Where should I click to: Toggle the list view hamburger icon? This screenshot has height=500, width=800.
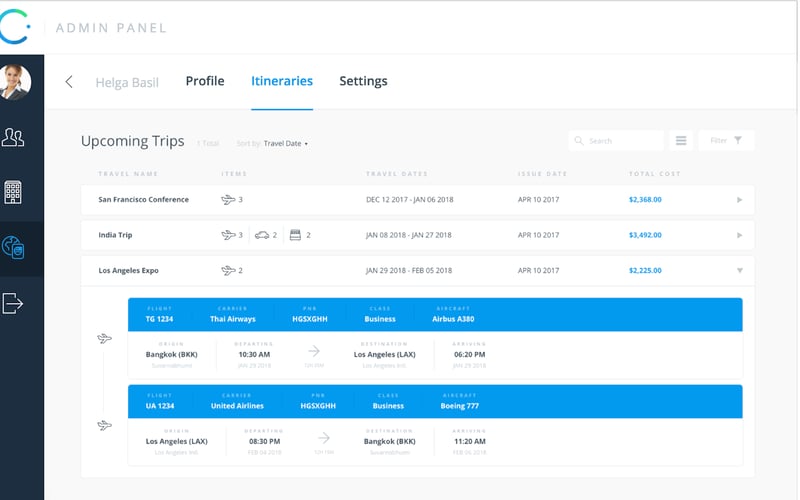tap(681, 140)
